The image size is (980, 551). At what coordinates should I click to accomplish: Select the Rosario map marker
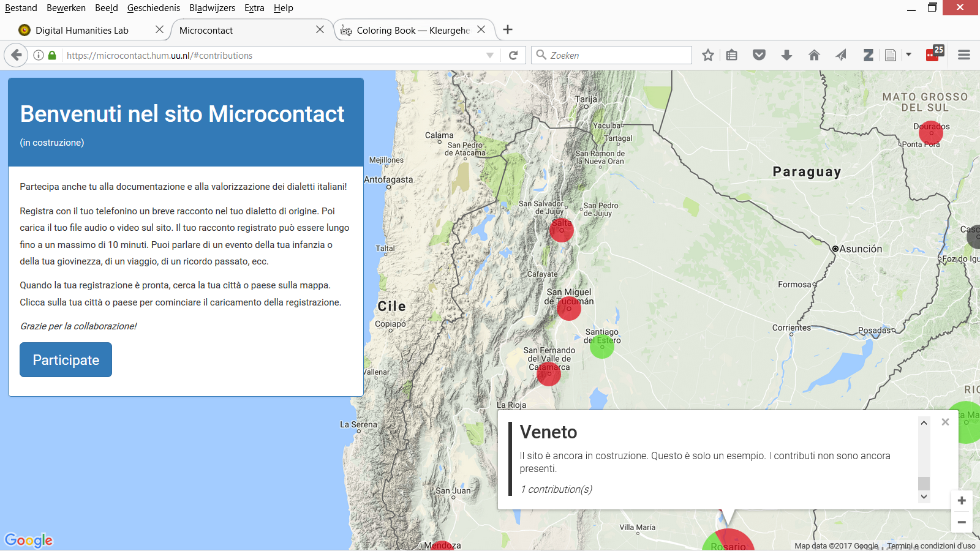click(728, 540)
